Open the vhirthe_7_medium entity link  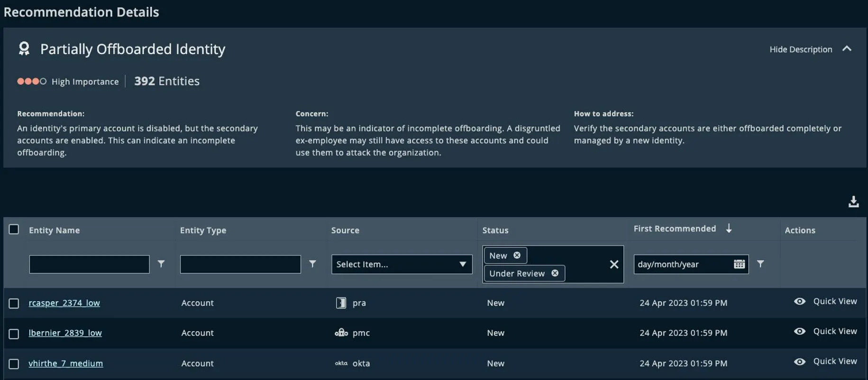[x=65, y=363]
